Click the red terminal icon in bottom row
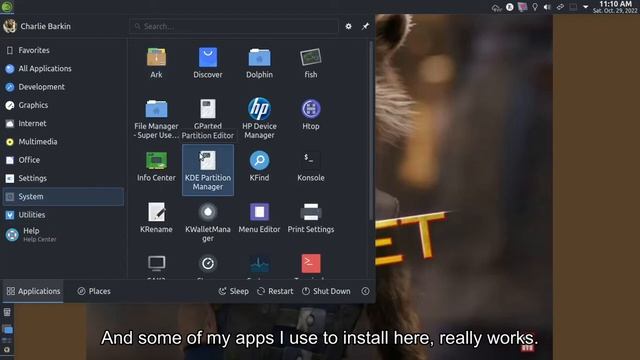640x360 pixels. (x=311, y=264)
